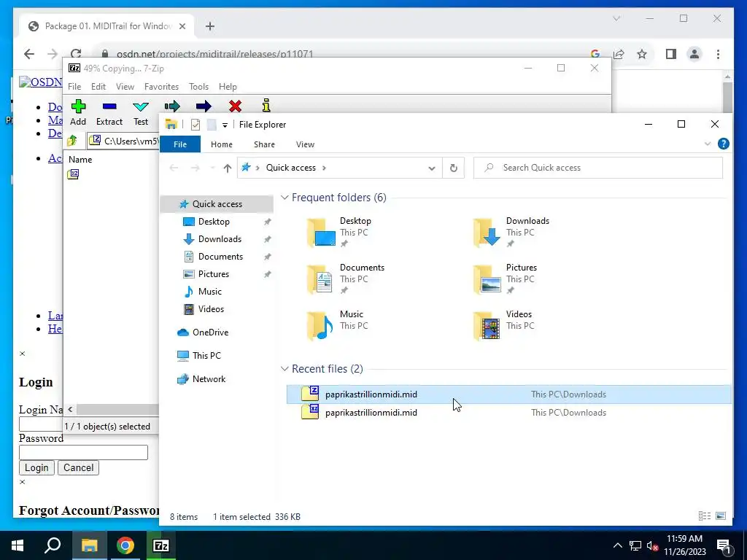This screenshot has width=747, height=560.
Task: Expand the File Explorer ribbon chevron
Action: click(708, 144)
